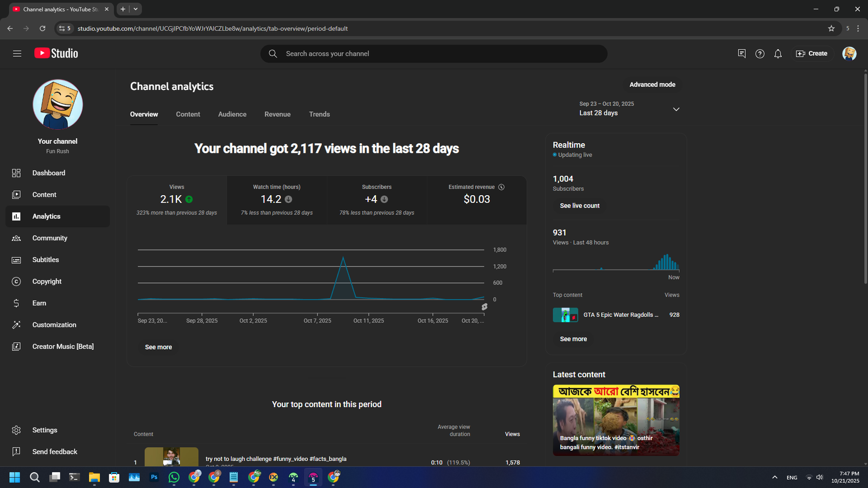Switch to the Audience tab
This screenshot has width=868, height=488.
tap(232, 114)
